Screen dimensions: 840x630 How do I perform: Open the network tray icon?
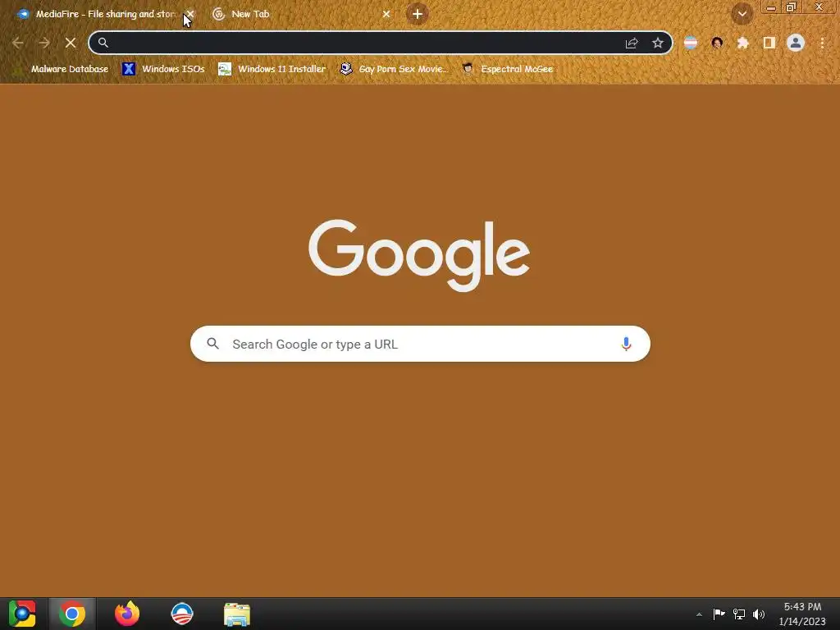click(x=739, y=614)
